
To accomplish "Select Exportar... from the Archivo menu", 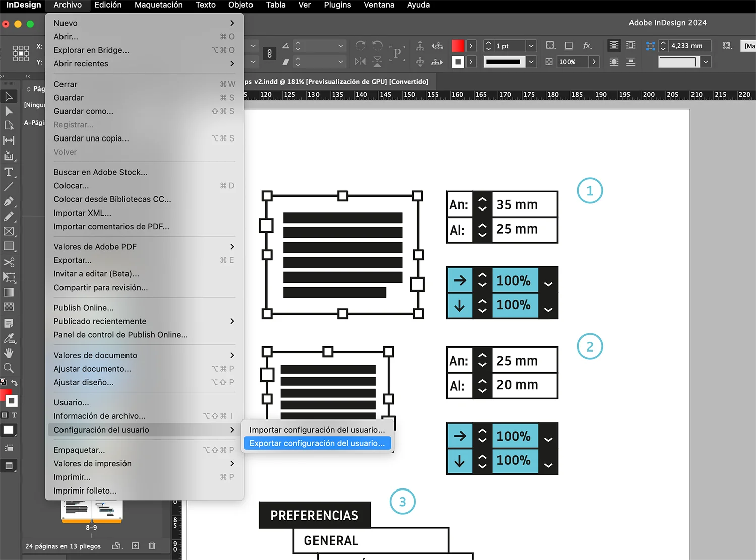I will click(x=72, y=260).
